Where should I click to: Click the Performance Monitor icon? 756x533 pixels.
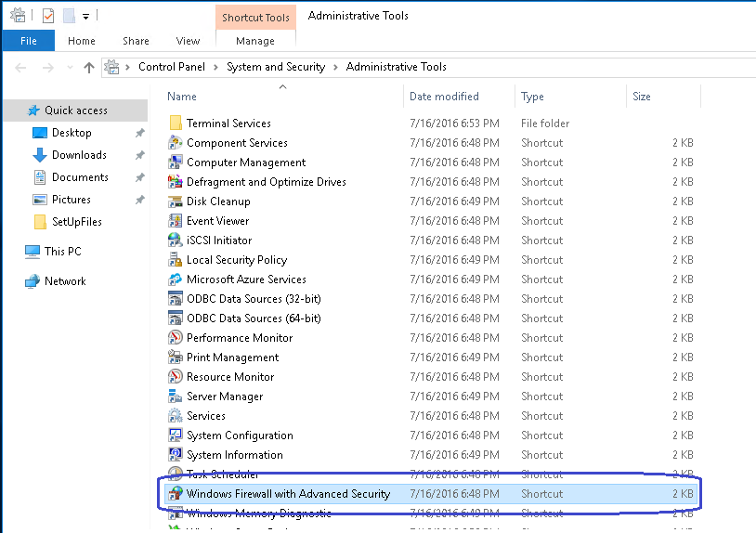click(175, 338)
